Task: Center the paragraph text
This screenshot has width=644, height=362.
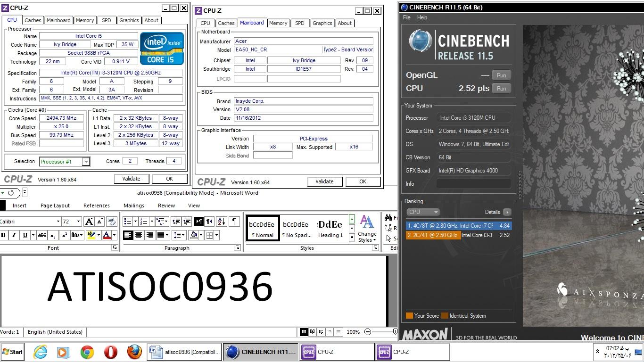Action: 139,235
